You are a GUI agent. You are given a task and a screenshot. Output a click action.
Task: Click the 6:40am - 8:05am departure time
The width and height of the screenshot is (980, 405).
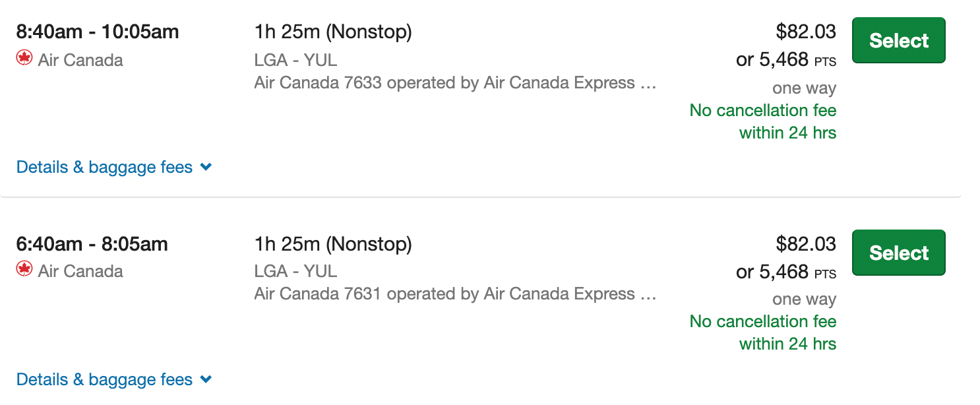(x=92, y=244)
